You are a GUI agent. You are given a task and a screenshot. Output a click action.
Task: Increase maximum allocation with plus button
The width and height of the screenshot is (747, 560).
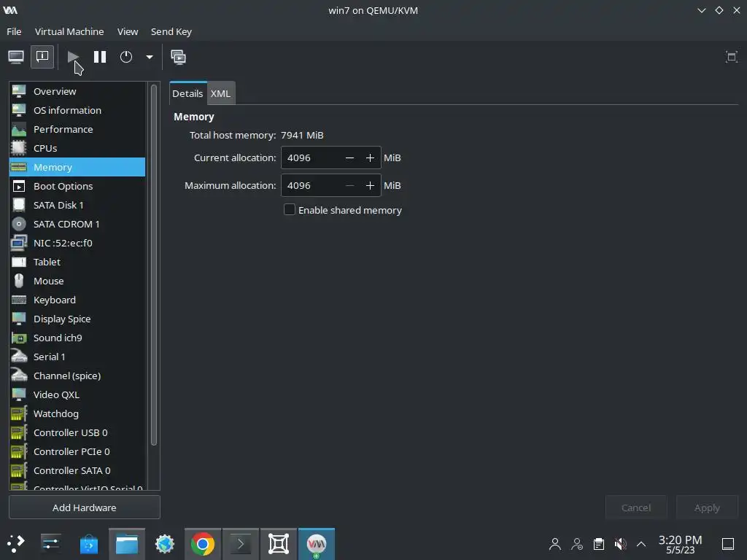[x=370, y=185]
